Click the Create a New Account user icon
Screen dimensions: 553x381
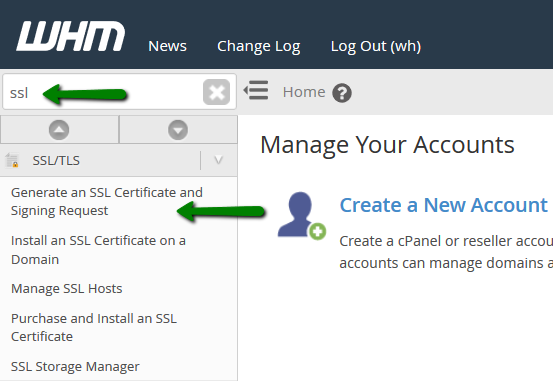[x=302, y=215]
